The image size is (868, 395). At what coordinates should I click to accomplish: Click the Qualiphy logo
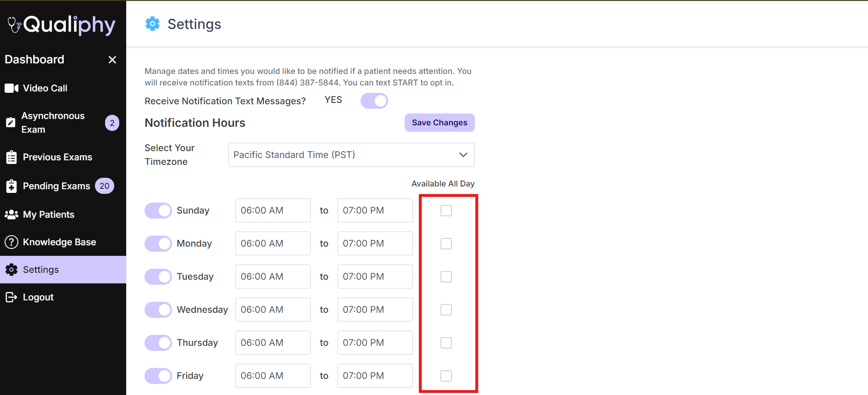pyautogui.click(x=62, y=25)
